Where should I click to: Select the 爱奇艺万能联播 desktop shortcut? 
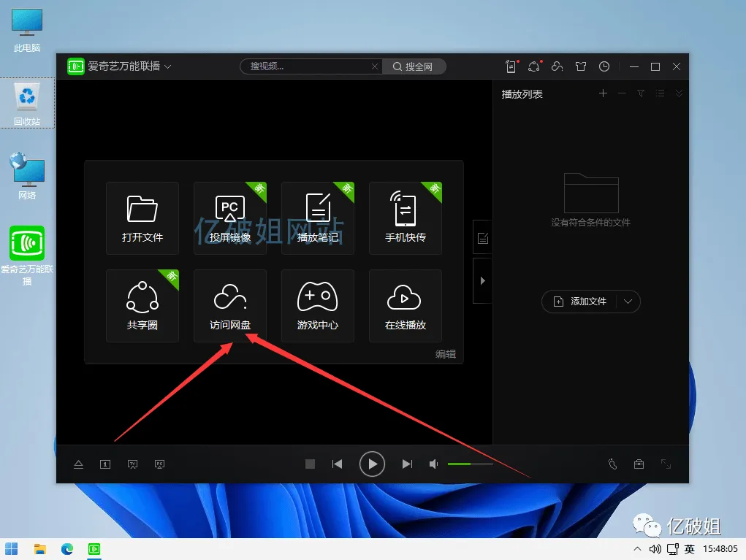(x=27, y=256)
